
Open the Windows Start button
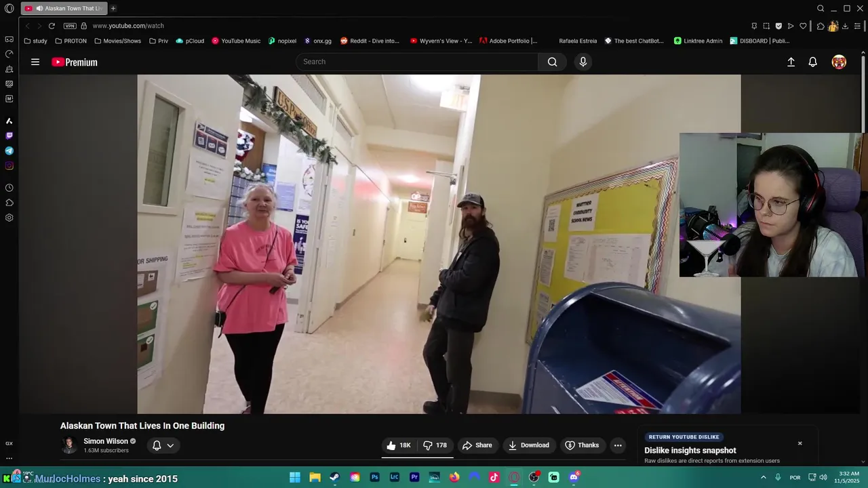click(x=295, y=477)
